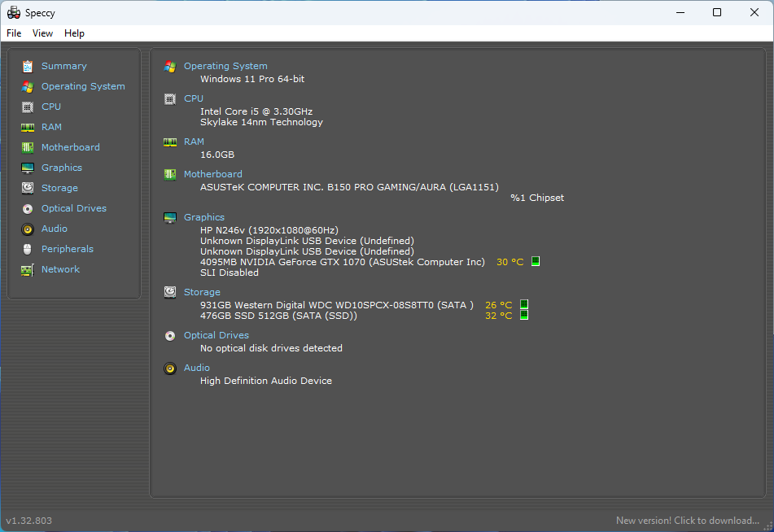The width and height of the screenshot is (774, 532).
Task: Open the Help menu
Action: [x=74, y=33]
